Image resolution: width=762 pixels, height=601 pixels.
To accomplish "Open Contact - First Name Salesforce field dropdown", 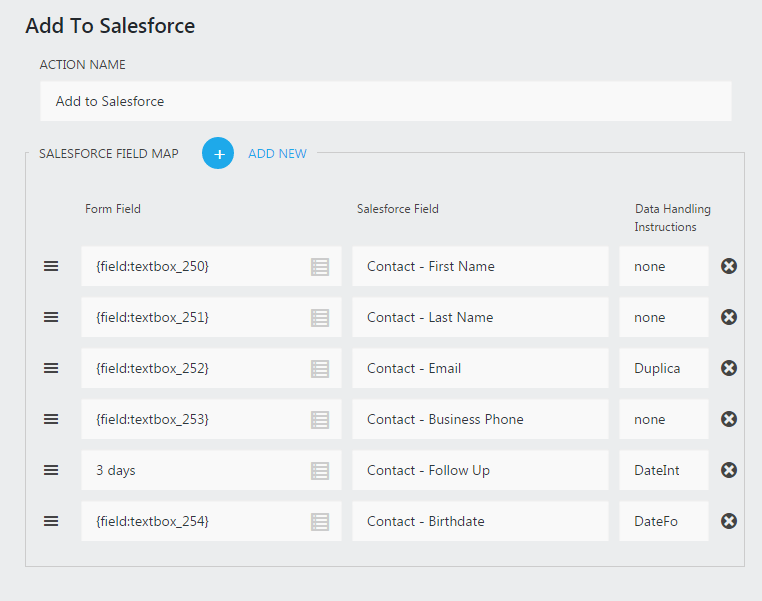I will [480, 267].
